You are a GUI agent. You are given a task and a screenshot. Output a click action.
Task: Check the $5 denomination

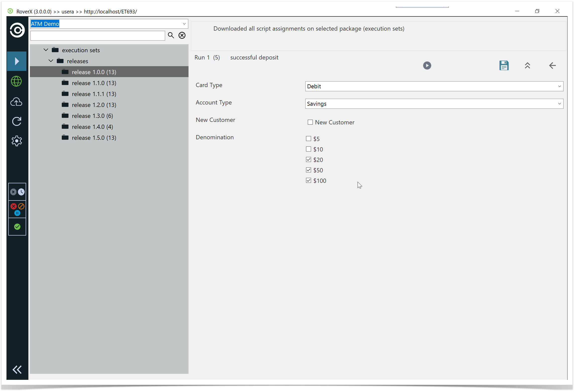point(309,139)
